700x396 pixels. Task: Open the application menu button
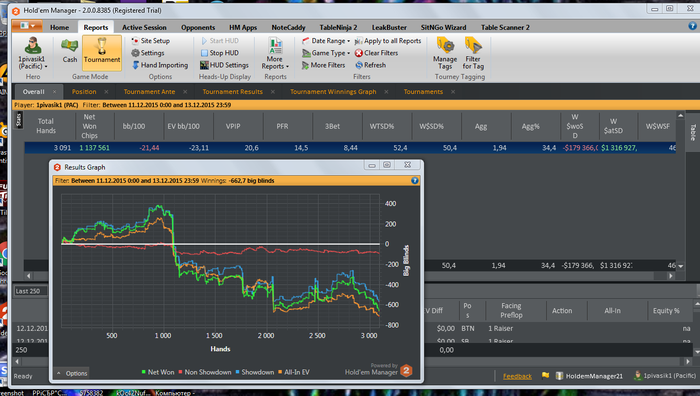27,26
